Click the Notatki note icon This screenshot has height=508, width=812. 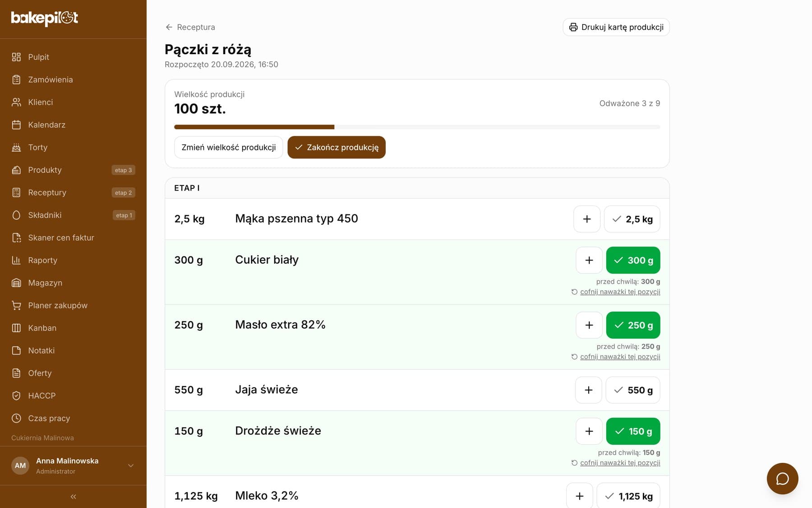coord(16,350)
